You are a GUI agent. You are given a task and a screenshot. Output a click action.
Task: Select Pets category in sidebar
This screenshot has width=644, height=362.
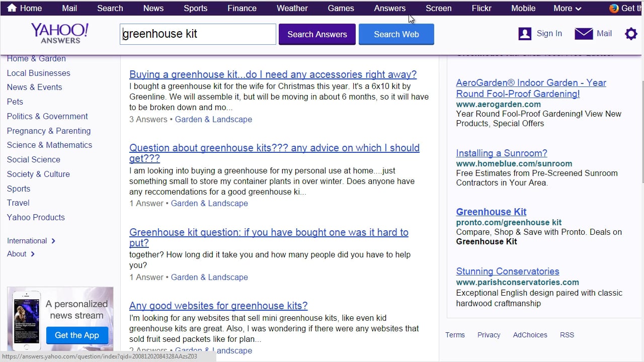tap(15, 102)
